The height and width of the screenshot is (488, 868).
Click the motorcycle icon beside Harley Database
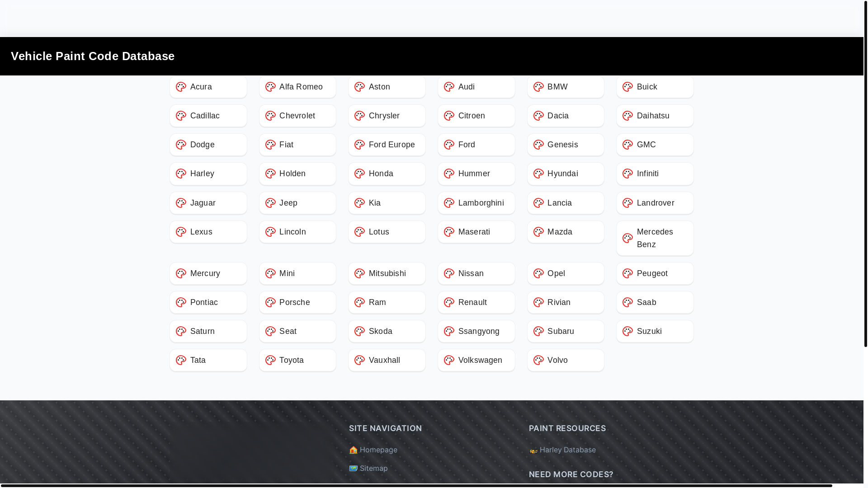533,450
